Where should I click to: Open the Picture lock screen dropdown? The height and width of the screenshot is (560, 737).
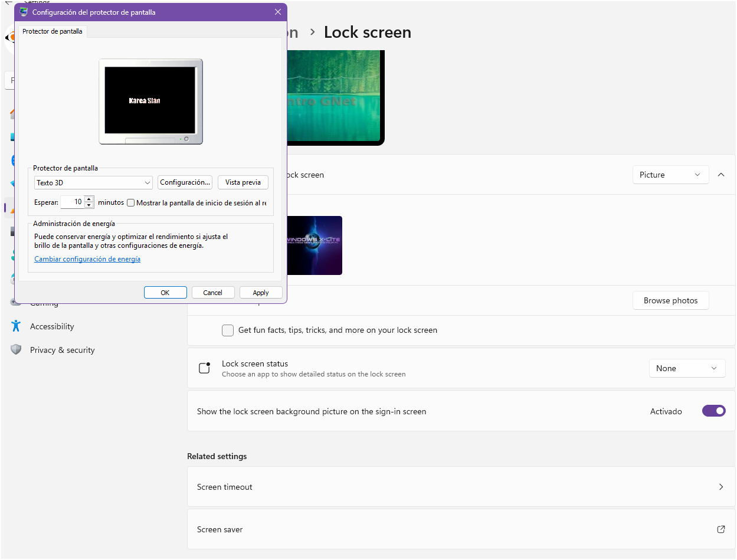[670, 175]
